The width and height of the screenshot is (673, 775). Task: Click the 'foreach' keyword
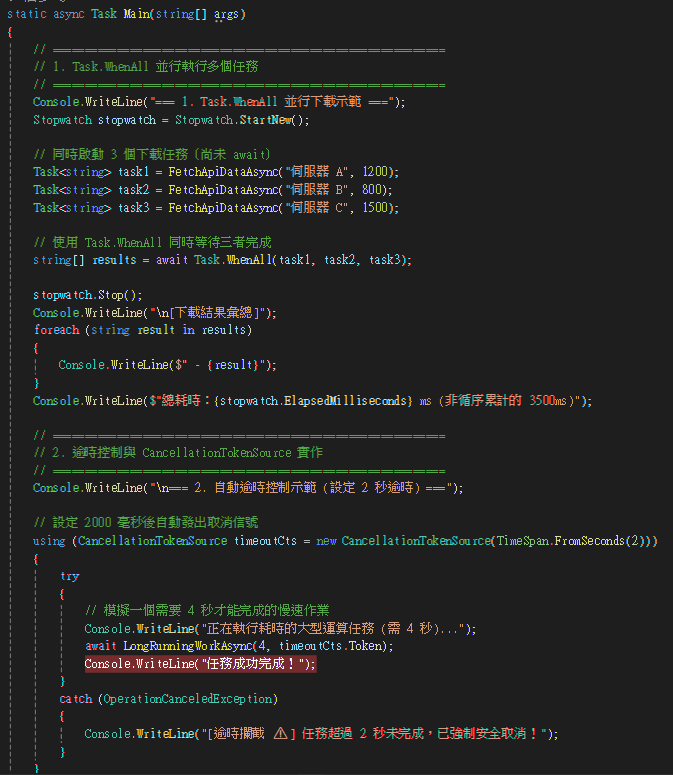(x=56, y=330)
